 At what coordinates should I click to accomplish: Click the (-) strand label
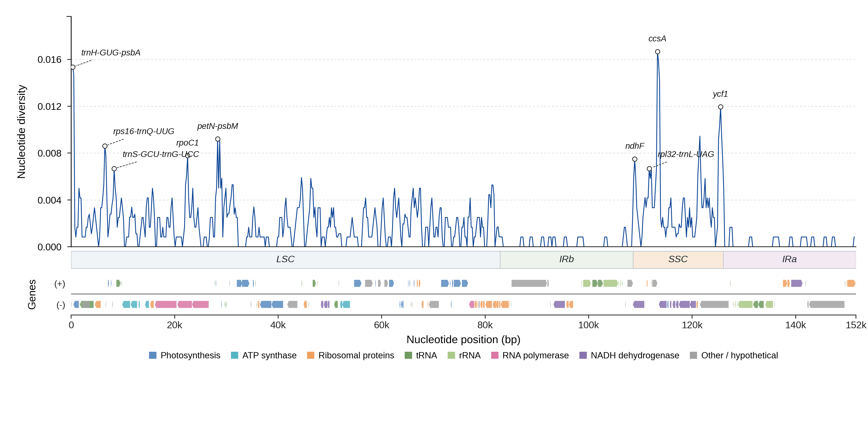click(61, 305)
